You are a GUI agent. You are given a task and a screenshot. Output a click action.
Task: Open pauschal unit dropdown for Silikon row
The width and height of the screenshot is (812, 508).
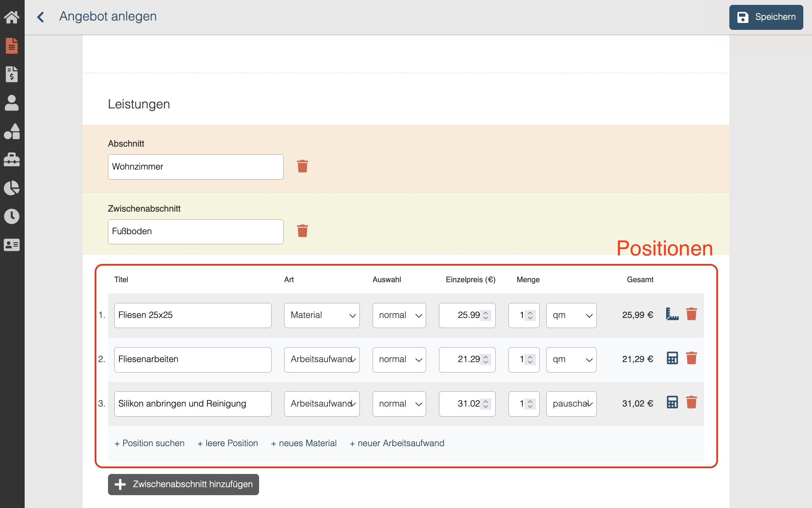tap(571, 404)
